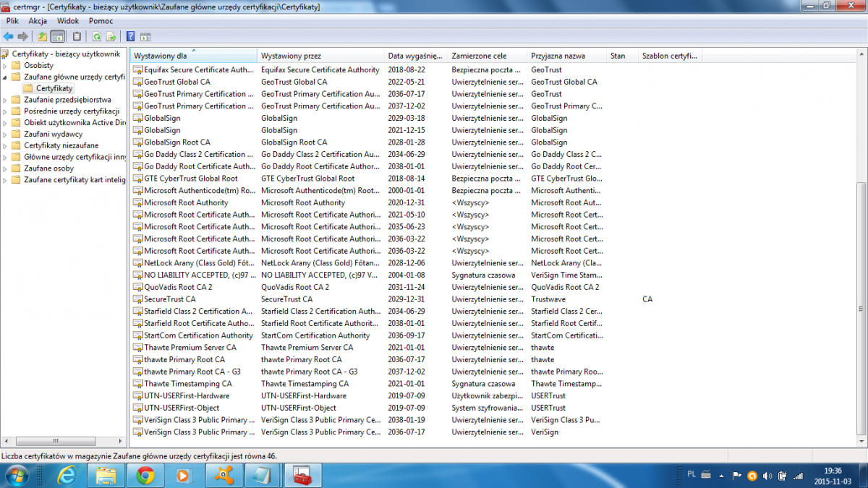
Task: Click the tree pane horizontal scrollbar right arrow
Action: coord(122,440)
